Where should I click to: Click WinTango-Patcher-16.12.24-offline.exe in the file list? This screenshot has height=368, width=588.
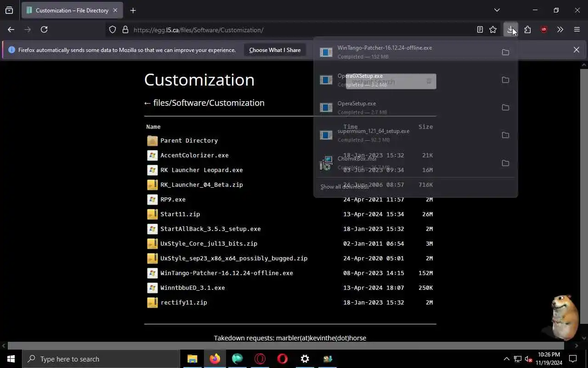226,273
